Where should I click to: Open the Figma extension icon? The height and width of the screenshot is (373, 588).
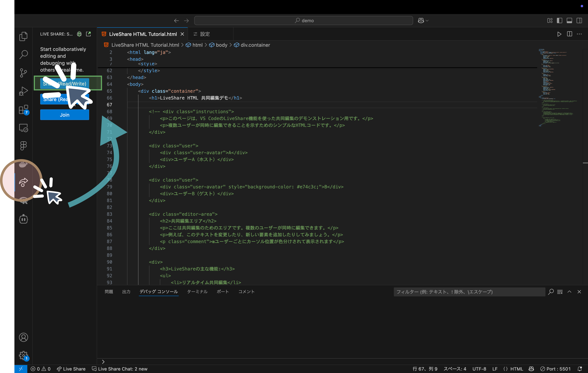[24, 146]
